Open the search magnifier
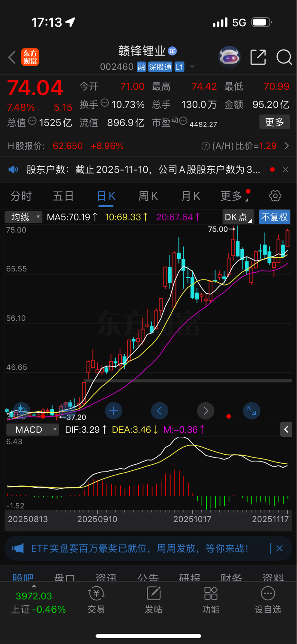This screenshot has width=297, height=644. pos(284,57)
